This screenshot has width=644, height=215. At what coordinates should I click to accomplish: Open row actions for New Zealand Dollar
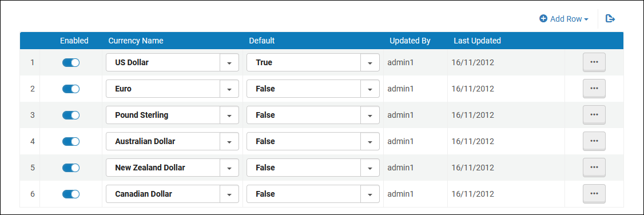(594, 168)
